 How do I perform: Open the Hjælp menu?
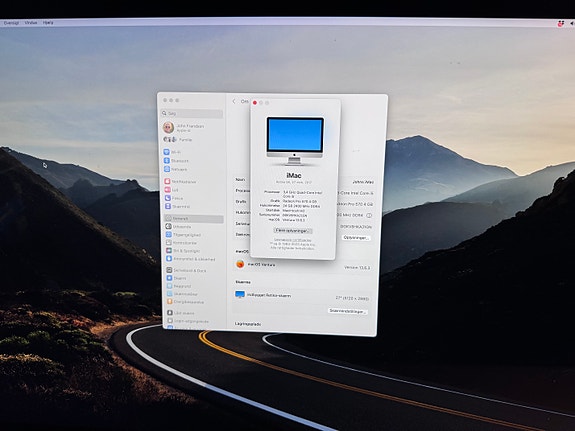pyautogui.click(x=48, y=22)
